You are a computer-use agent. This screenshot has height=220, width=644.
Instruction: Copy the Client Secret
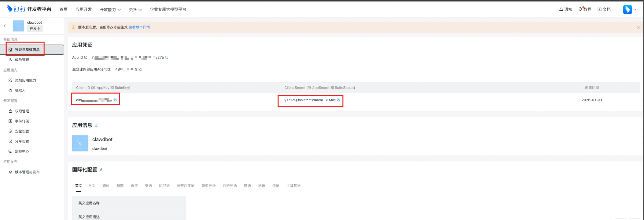tap(338, 100)
